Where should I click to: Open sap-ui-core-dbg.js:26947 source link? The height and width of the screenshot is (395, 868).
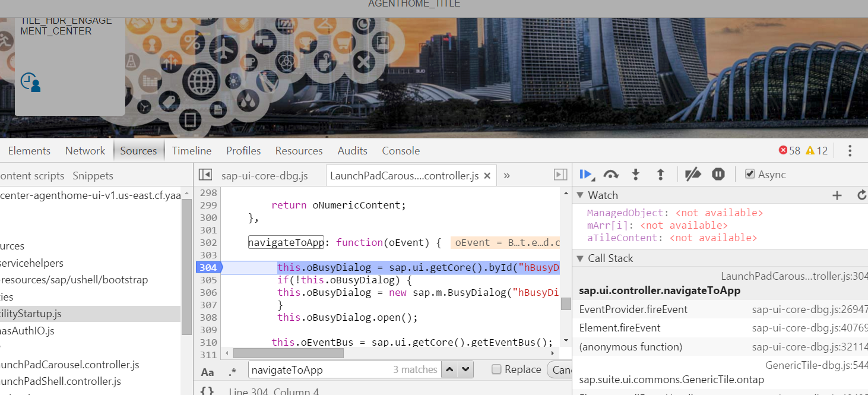click(810, 309)
